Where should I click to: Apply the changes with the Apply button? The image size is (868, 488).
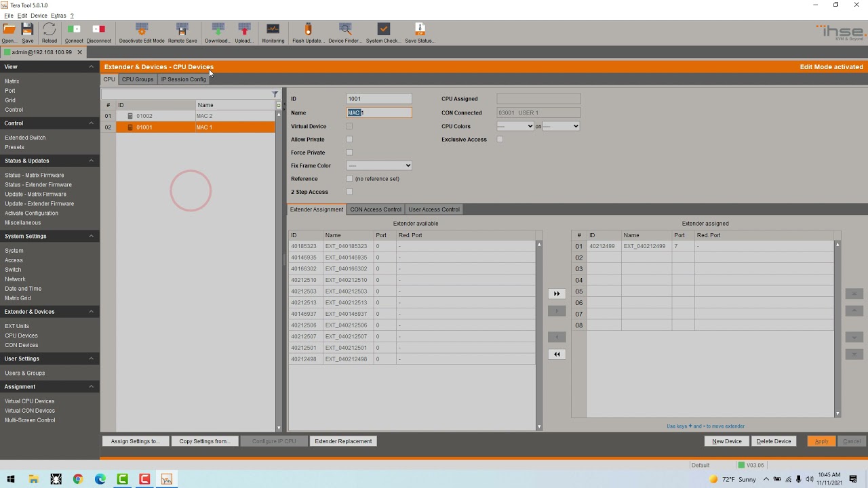821,441
